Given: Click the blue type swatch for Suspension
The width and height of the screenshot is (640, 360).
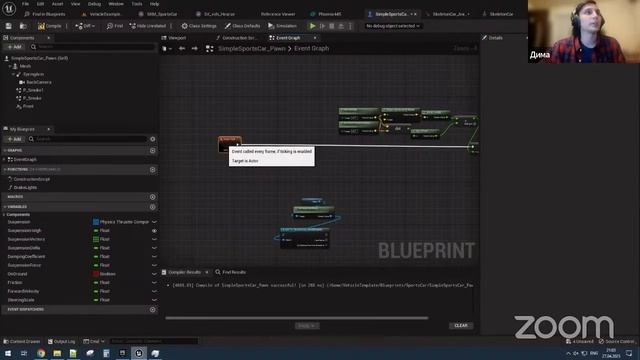Looking at the screenshot, I should (96, 222).
